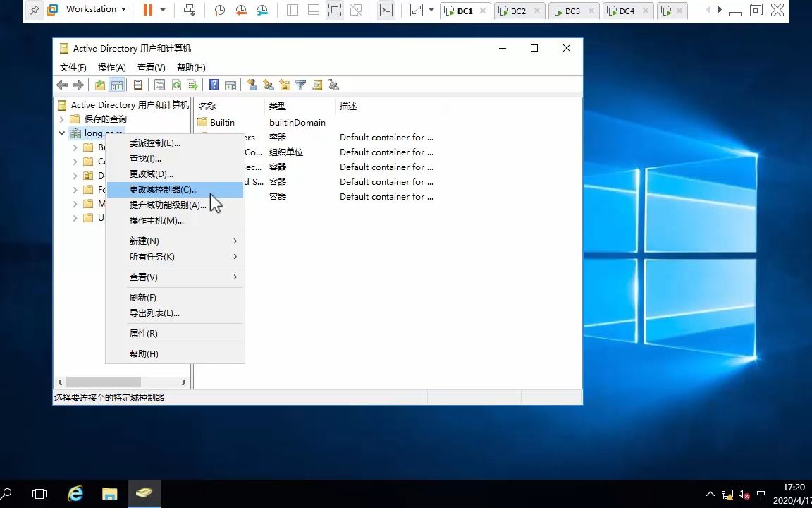Choose 更改域(D)... in context menu
Image resolution: width=812 pixels, height=508 pixels.
176,174
